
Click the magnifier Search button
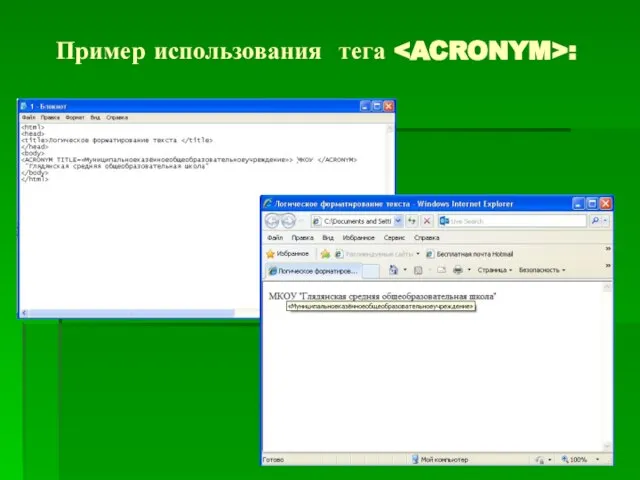(595, 221)
